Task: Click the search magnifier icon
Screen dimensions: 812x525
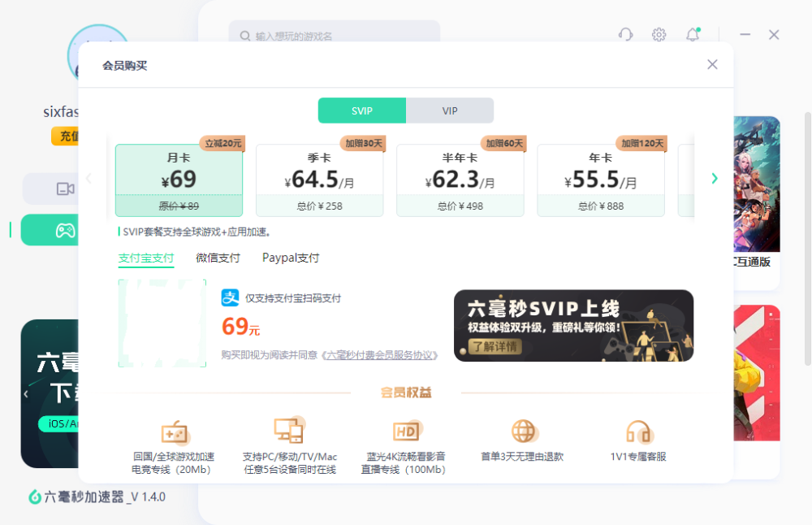Action: (245, 36)
